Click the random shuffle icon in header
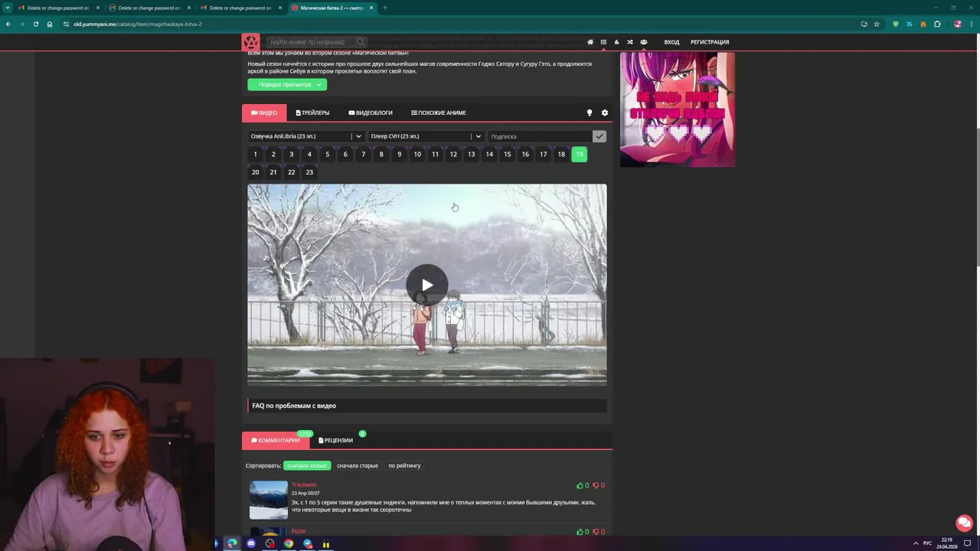The height and width of the screenshot is (551, 980). coord(630,42)
